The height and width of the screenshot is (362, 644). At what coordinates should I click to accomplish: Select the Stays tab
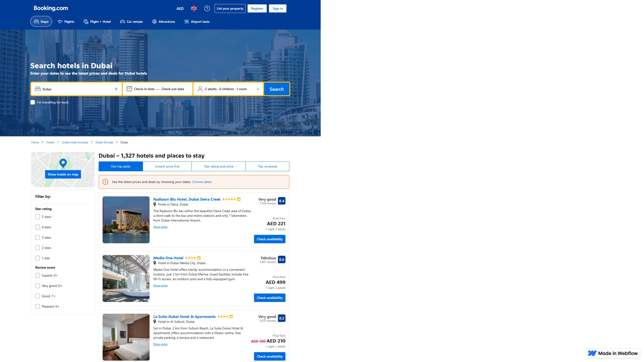tap(41, 21)
